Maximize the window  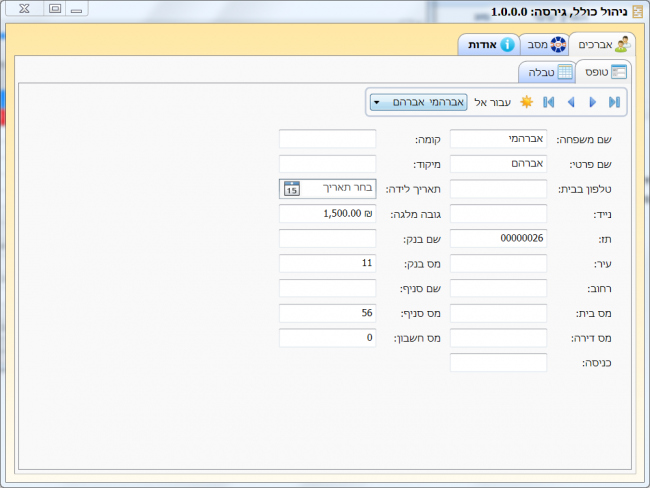(x=55, y=9)
